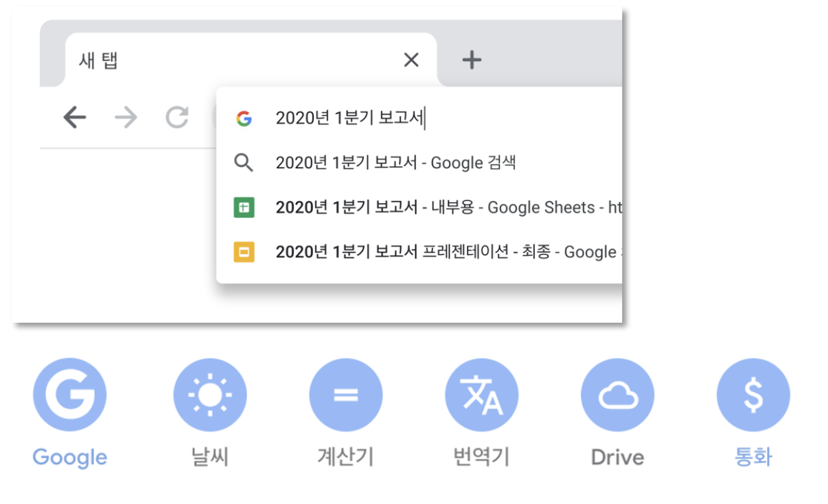The image size is (828, 504).
Task: Select the 번역기 translate icon
Action: click(x=481, y=395)
